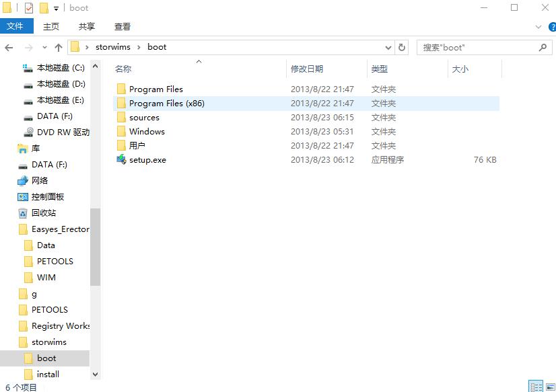This screenshot has height=392, width=556.
Task: Select the install folder in sidebar tree
Action: coord(48,374)
